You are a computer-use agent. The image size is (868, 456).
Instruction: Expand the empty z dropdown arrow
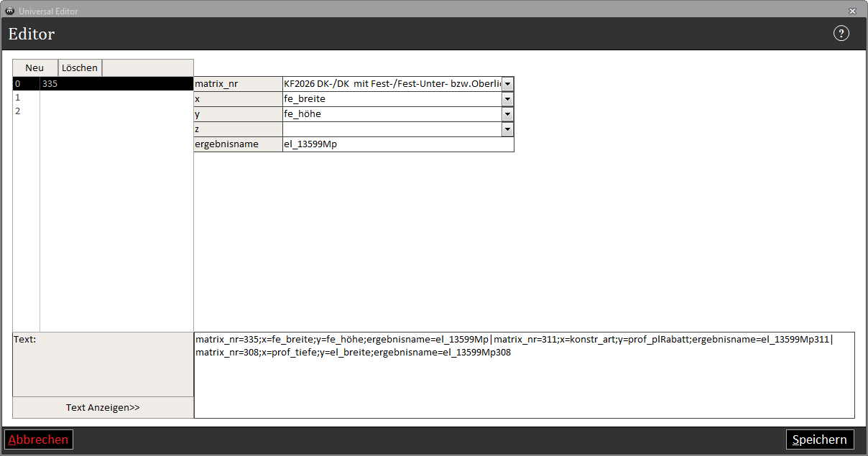(507, 129)
